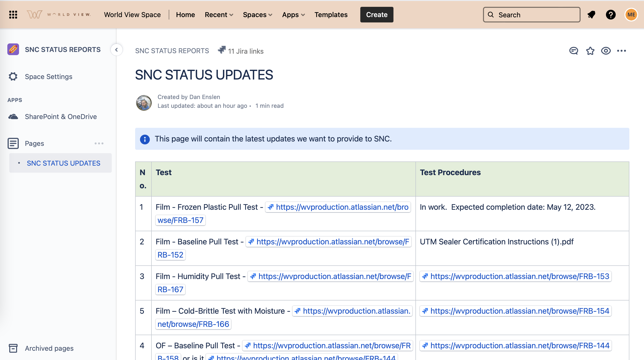Select SNC STATUS UPDATES page in tree
Screen dimensions: 644x360
tap(63, 163)
